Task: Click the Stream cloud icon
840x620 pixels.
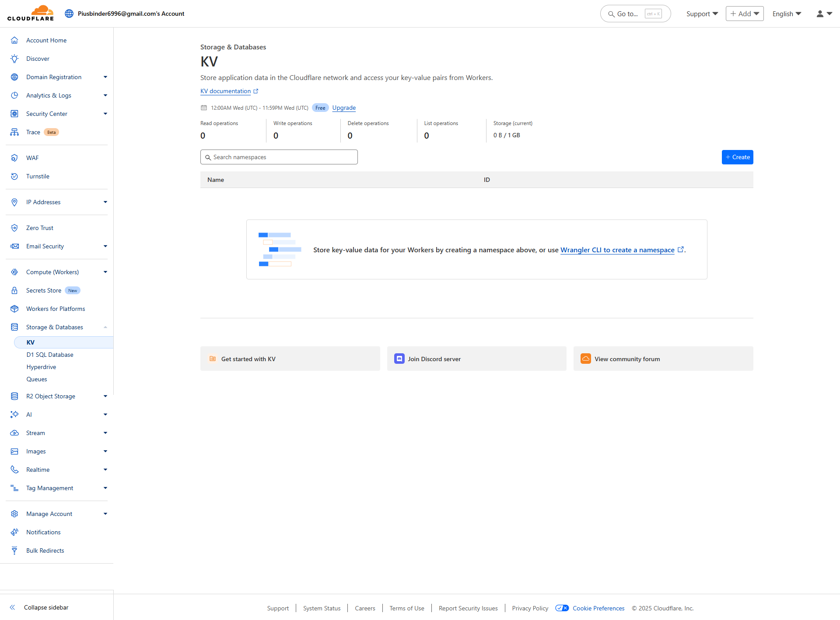Action: [14, 433]
